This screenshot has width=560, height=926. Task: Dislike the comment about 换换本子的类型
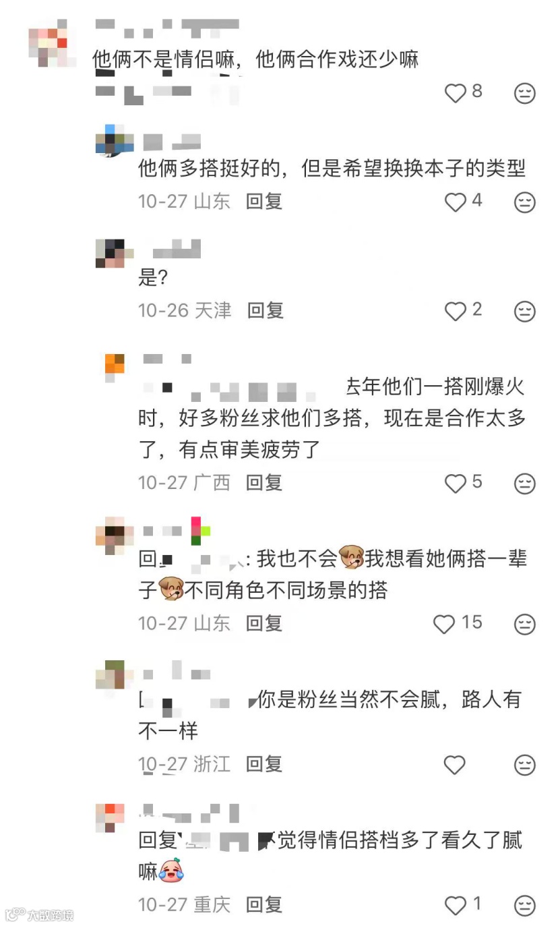click(525, 202)
